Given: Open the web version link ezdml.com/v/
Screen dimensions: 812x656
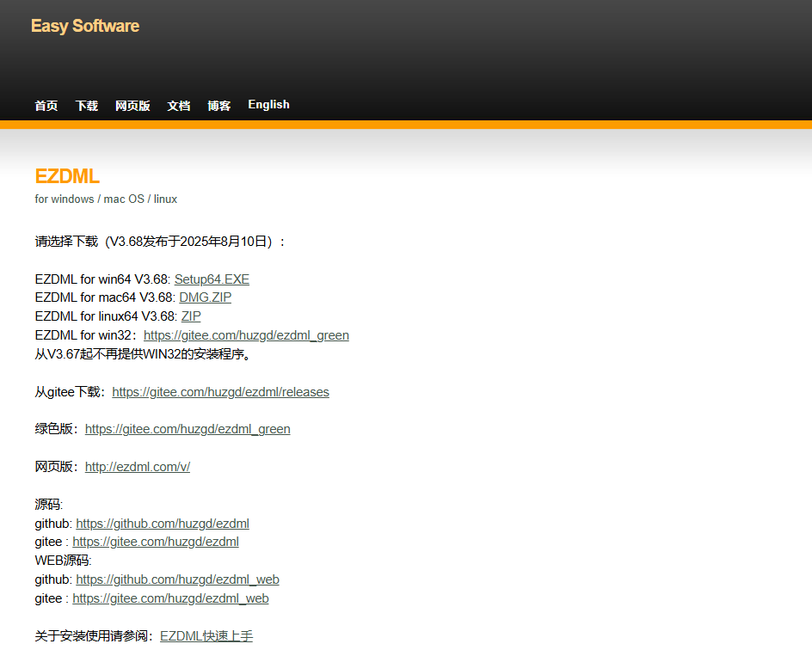Looking at the screenshot, I should [x=138, y=467].
